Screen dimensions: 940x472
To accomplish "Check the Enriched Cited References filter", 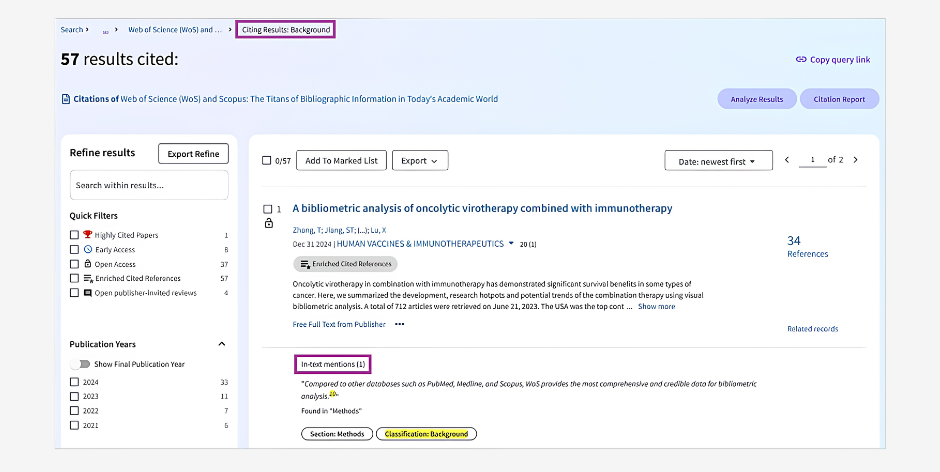I will tap(74, 278).
